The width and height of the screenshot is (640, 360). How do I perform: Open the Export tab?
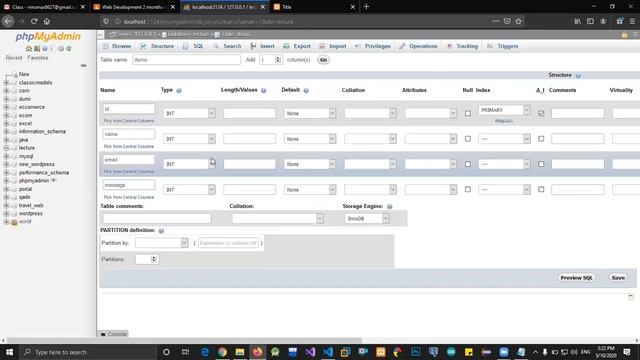coord(297,46)
